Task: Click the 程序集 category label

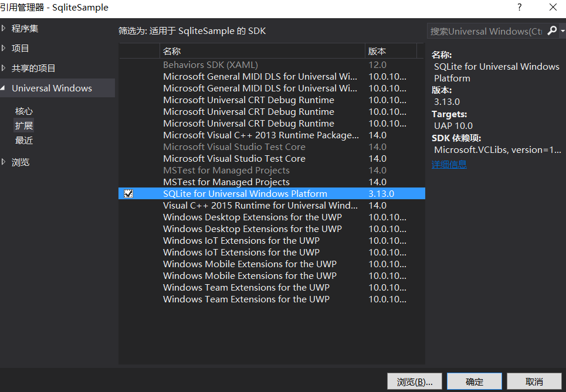Action: (25, 29)
